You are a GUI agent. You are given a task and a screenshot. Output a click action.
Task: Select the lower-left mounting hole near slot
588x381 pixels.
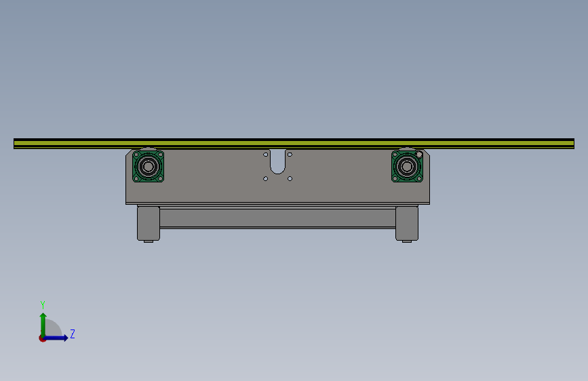tap(265, 179)
